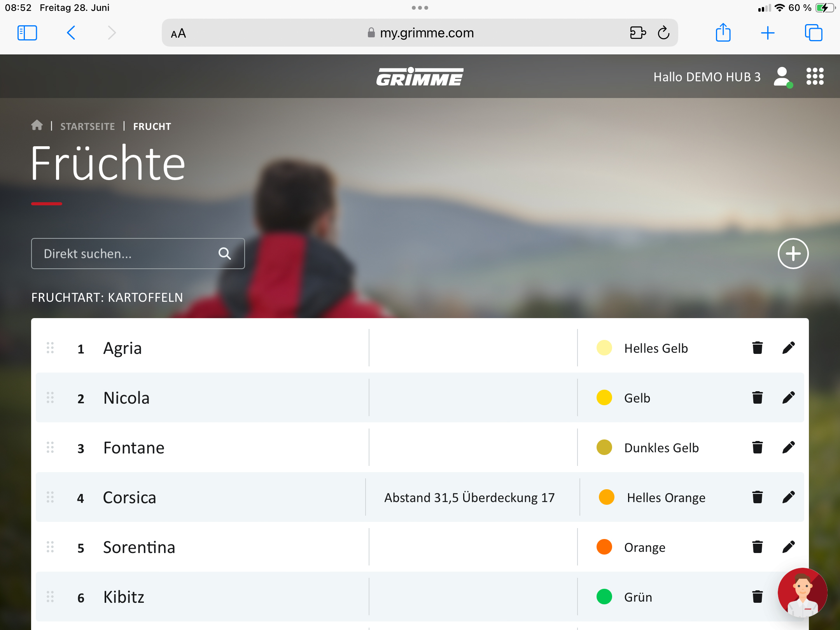Delete the Sorentina entry

(x=757, y=547)
